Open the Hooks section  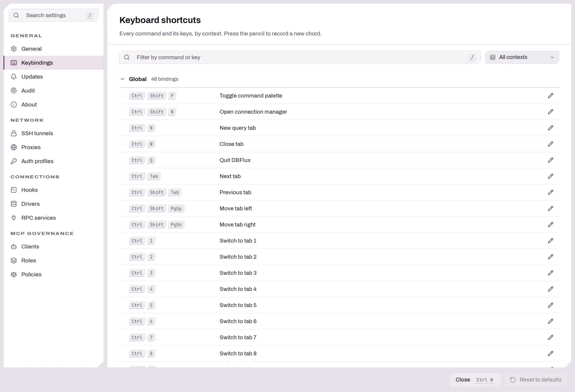[x=54, y=190]
